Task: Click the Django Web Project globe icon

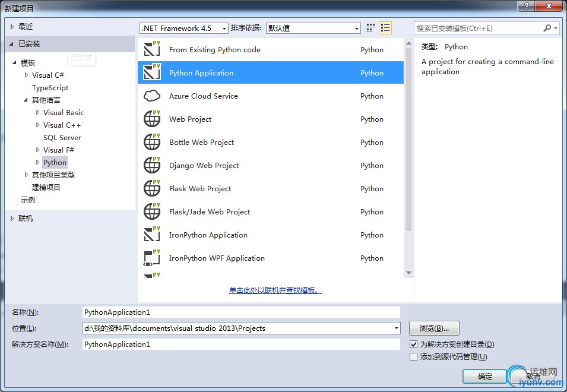Action: click(x=152, y=165)
